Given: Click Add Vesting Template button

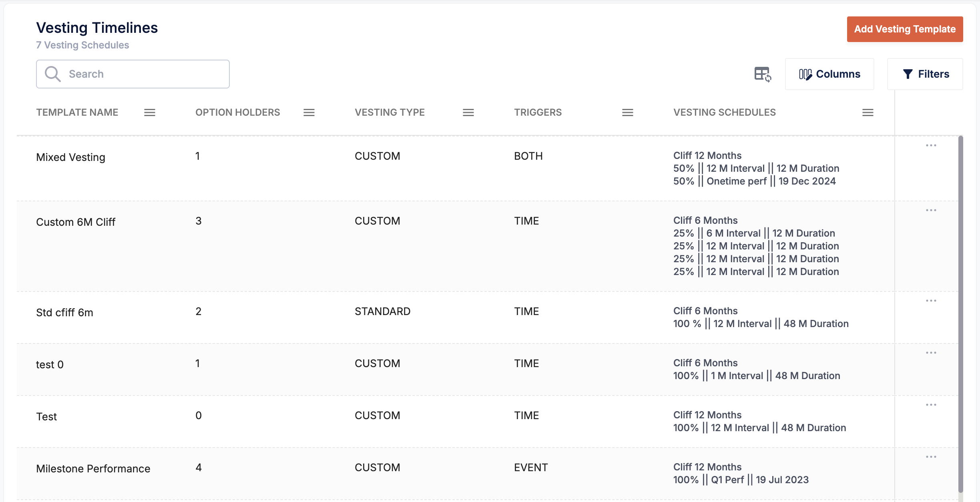Looking at the screenshot, I should 905,29.
